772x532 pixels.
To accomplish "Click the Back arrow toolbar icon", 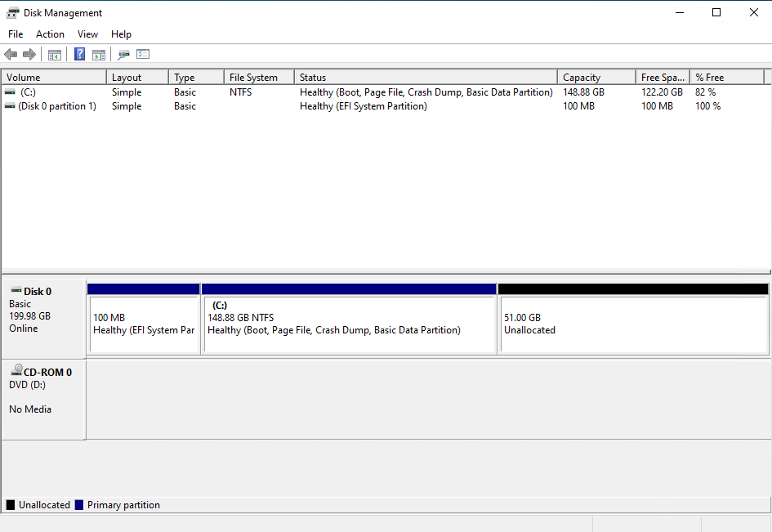I will 11,55.
